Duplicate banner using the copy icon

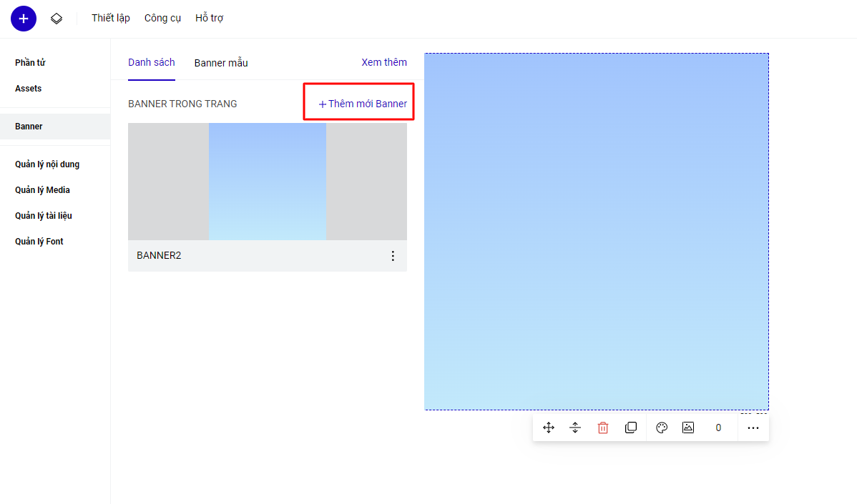coord(630,428)
